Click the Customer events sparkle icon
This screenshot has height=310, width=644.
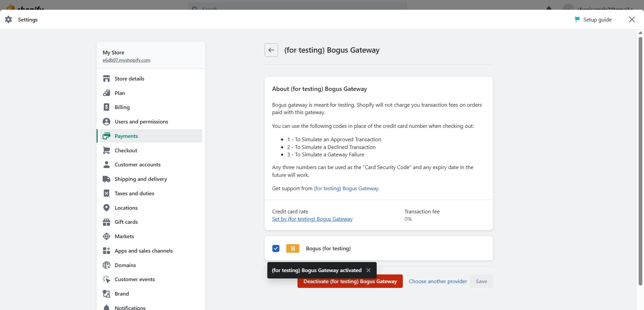[x=107, y=279]
